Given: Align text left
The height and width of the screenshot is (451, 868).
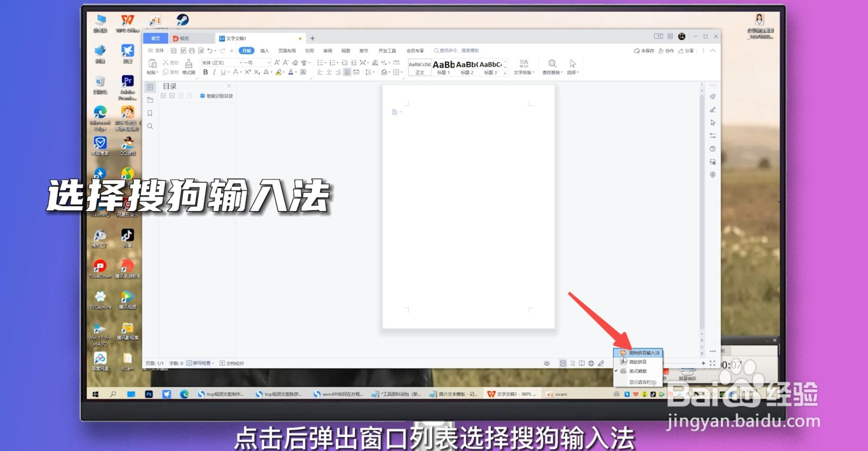Looking at the screenshot, I should coord(320,72).
